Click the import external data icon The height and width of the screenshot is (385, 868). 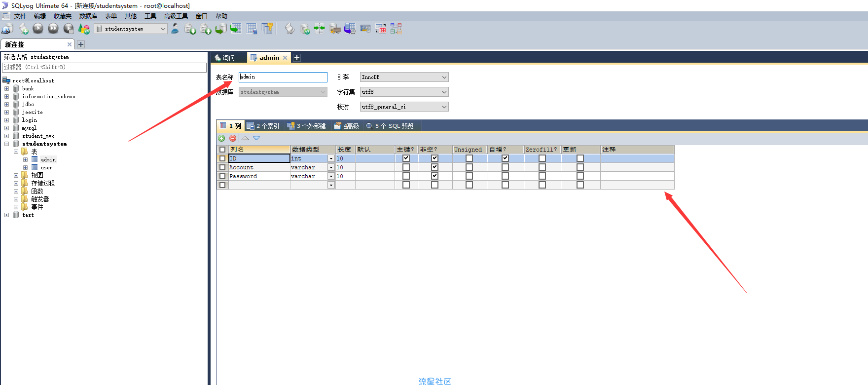click(190, 29)
